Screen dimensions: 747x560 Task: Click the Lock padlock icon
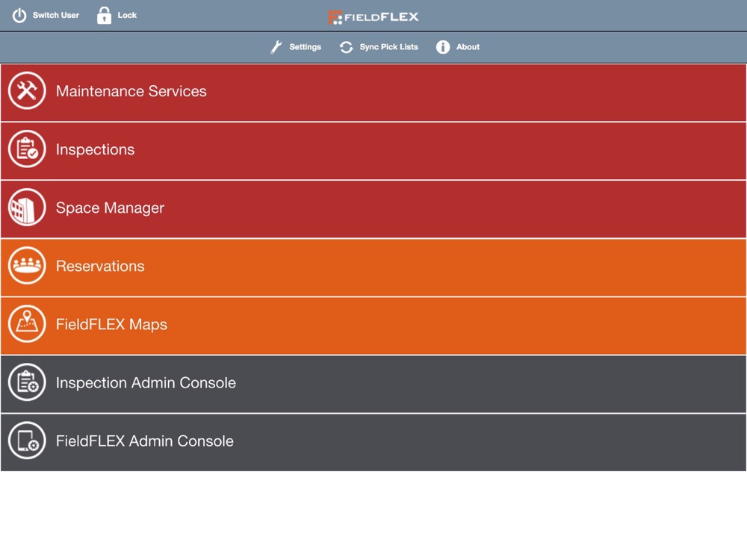(x=104, y=15)
